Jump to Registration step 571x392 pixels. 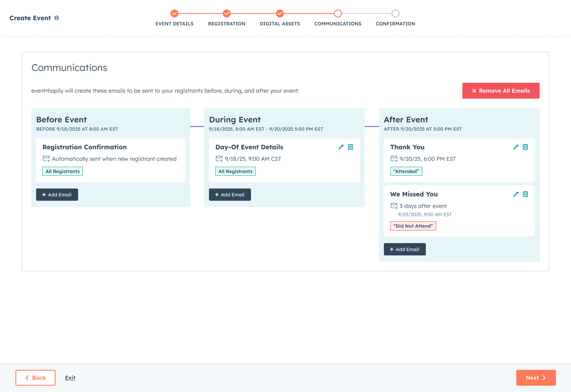pos(226,13)
